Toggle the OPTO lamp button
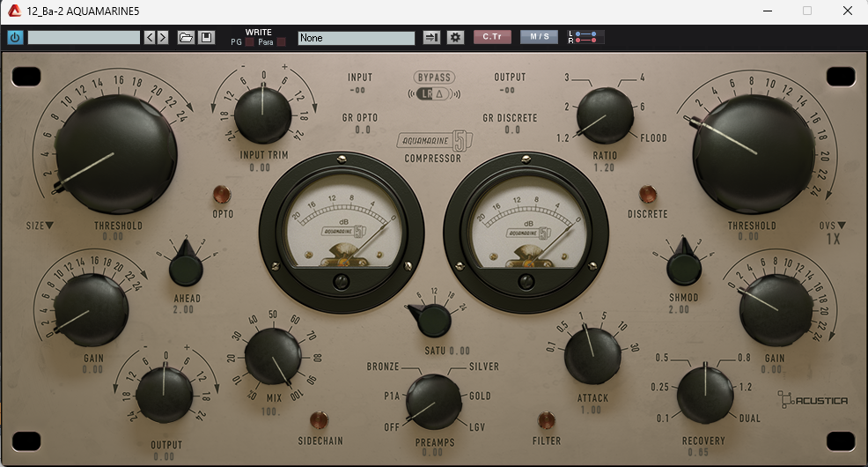The width and height of the screenshot is (868, 467). click(222, 195)
